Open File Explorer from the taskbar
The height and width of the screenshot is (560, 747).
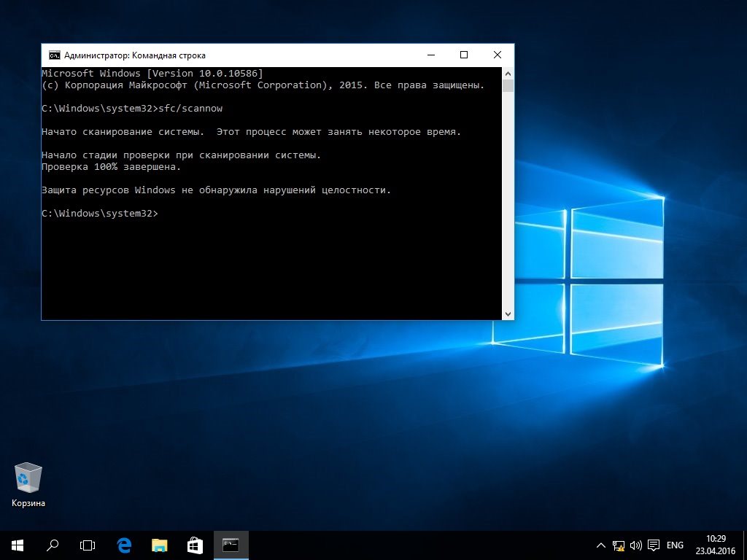tap(160, 545)
